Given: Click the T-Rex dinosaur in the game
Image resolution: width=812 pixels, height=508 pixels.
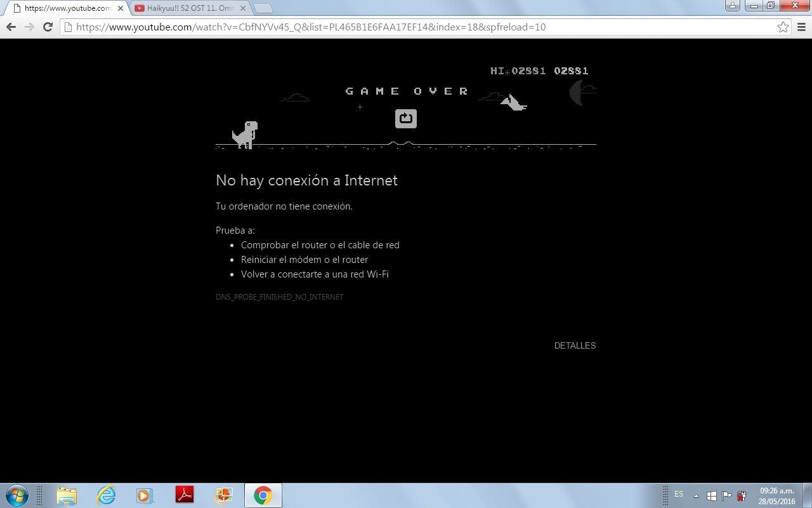Looking at the screenshot, I should point(245,135).
